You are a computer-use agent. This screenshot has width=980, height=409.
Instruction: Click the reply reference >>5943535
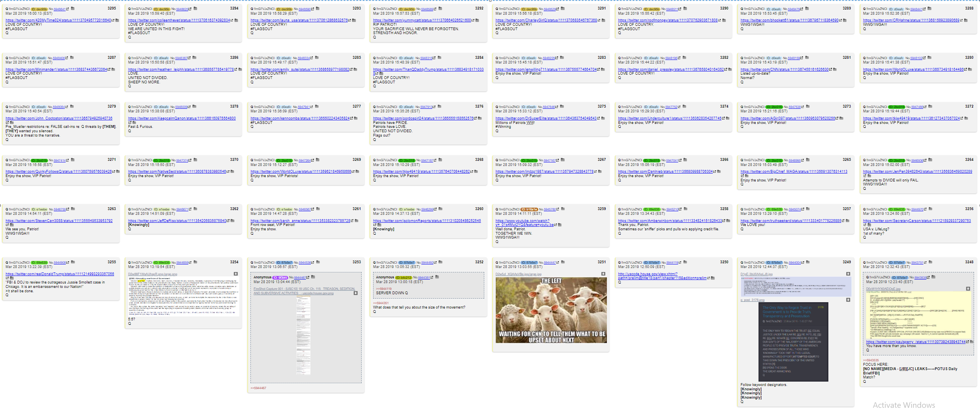point(871,360)
